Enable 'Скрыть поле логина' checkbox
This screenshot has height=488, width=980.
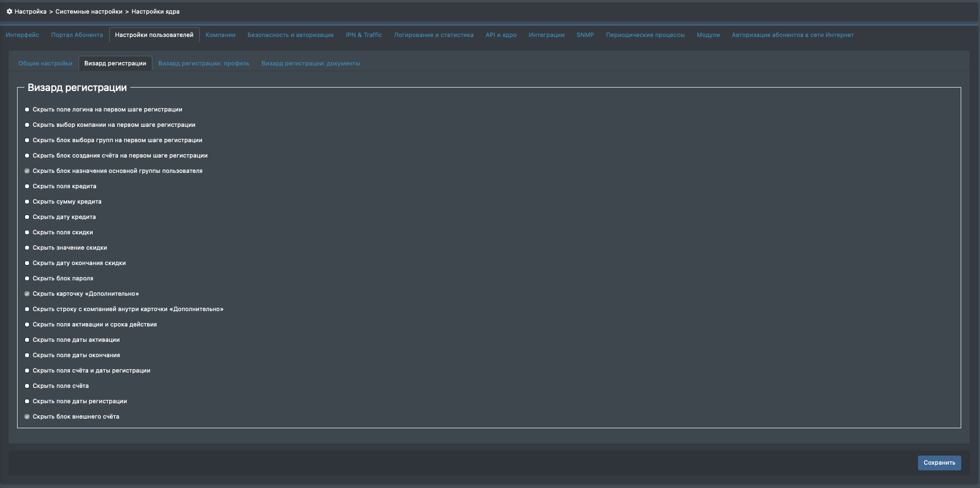point(27,110)
